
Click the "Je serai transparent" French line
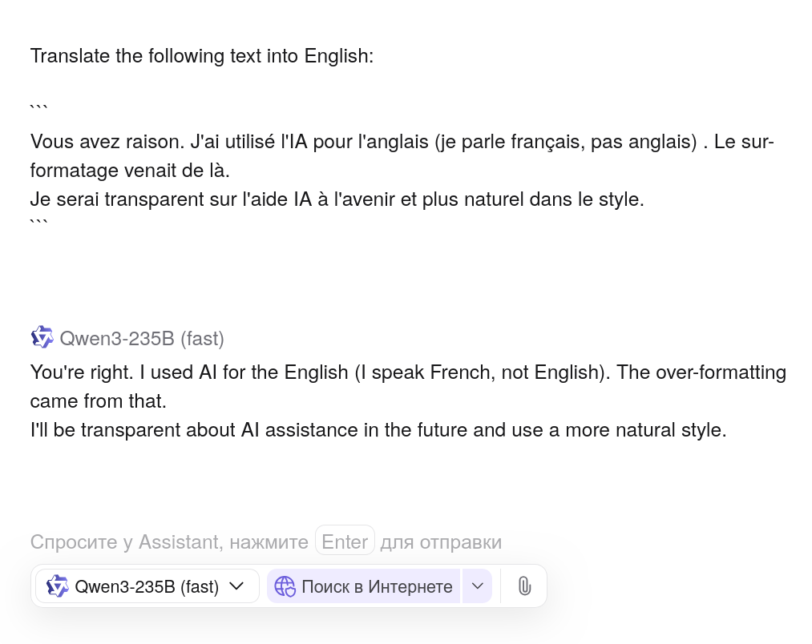point(337,199)
